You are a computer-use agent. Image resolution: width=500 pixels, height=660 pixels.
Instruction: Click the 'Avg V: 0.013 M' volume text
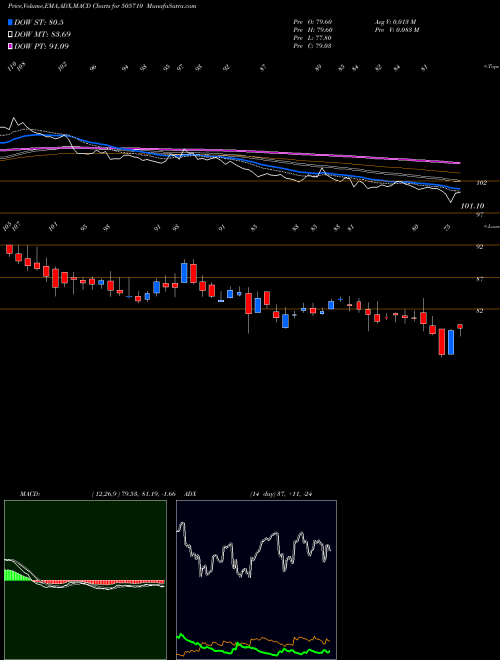[396, 22]
